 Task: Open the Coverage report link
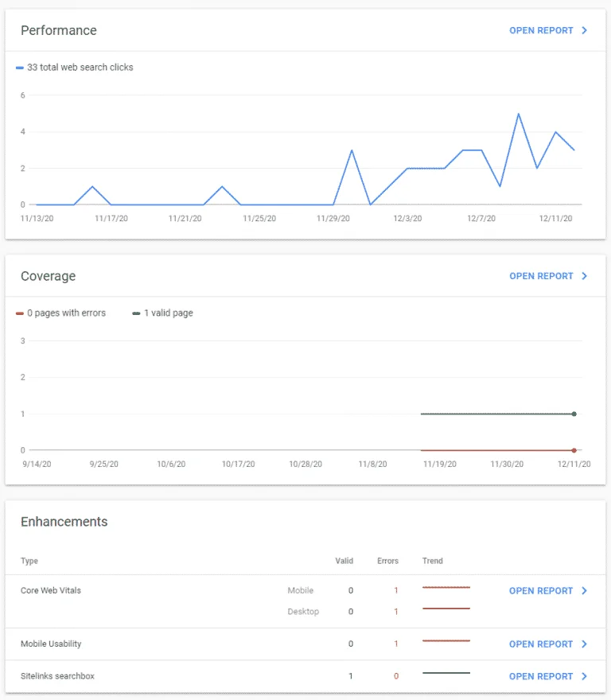tap(541, 276)
